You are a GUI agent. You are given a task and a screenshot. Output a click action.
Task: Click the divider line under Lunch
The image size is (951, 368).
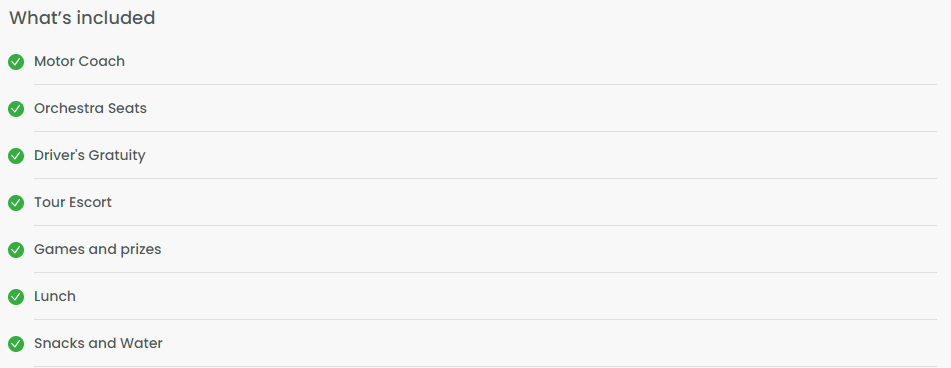pyautogui.click(x=485, y=319)
